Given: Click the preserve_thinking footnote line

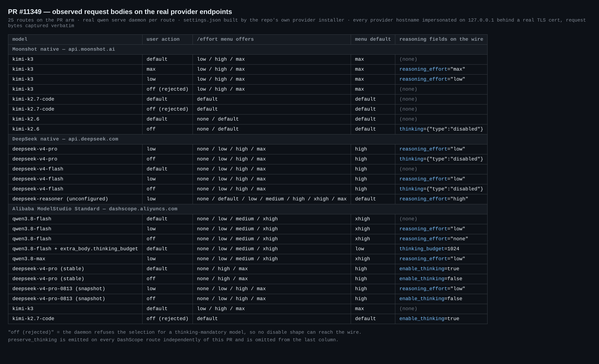Looking at the screenshot, I should click(x=173, y=340).
